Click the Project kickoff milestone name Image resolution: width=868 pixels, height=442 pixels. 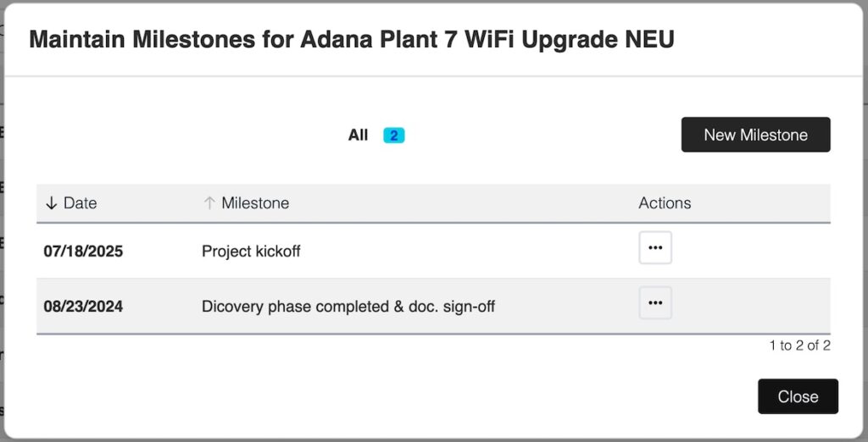pos(251,251)
